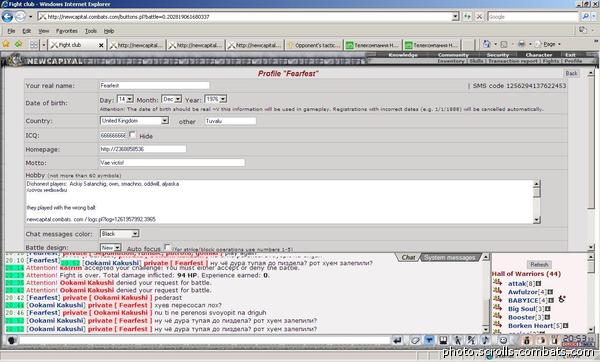
Task: Click the other country field containing Tuvalu
Action: pos(231,121)
